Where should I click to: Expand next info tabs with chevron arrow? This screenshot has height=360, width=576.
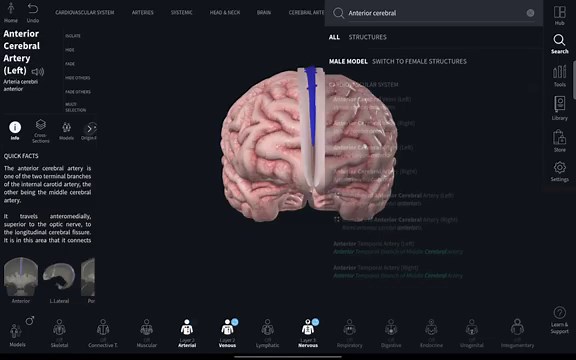coord(90,129)
